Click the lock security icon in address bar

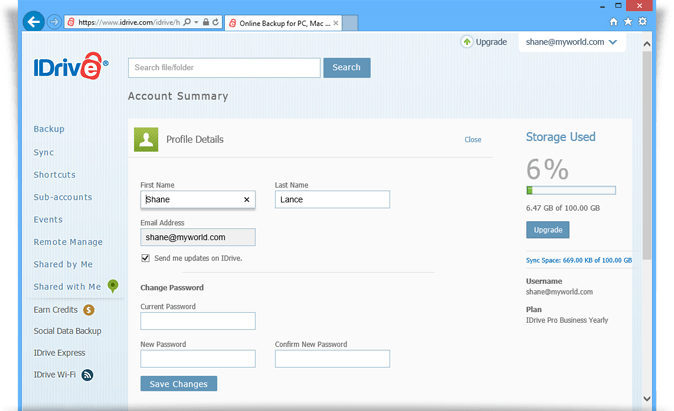point(206,22)
